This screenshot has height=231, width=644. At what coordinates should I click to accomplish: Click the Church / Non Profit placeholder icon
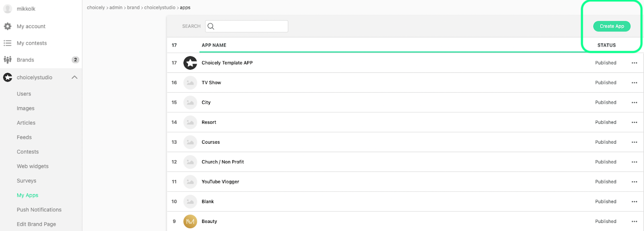(190, 162)
